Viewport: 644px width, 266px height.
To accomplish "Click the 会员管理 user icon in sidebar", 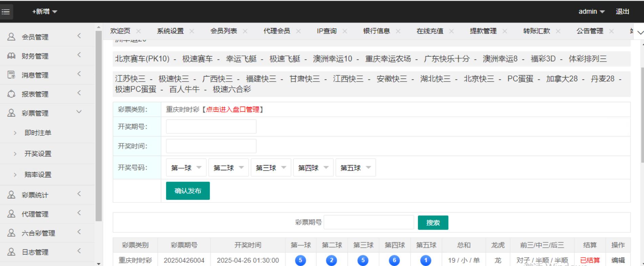I will (x=11, y=37).
